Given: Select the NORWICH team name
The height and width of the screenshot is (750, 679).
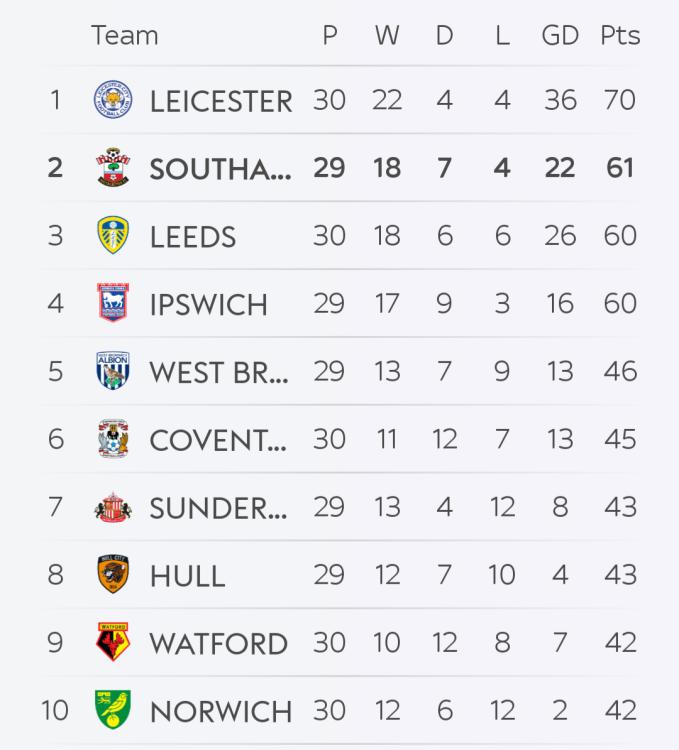Looking at the screenshot, I should [x=221, y=712].
